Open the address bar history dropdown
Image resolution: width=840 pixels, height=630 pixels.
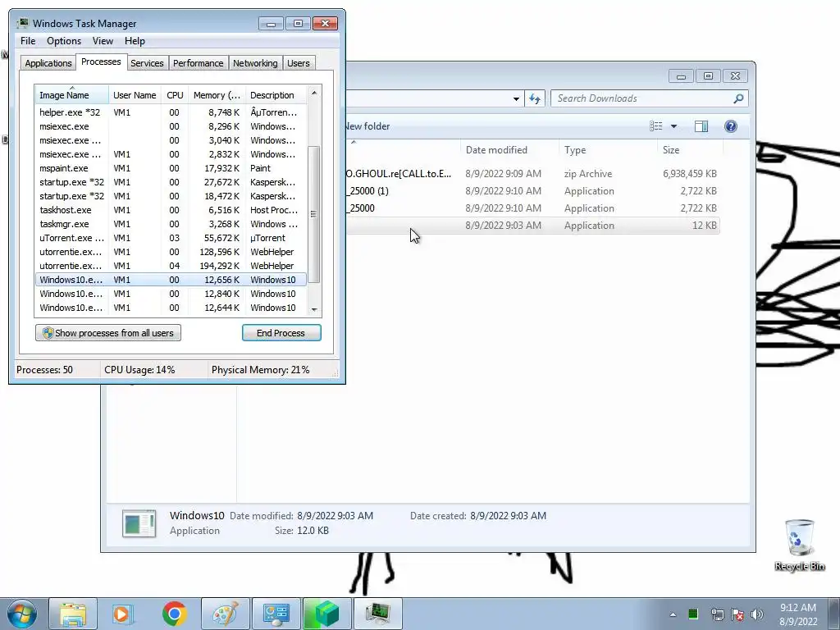click(516, 98)
